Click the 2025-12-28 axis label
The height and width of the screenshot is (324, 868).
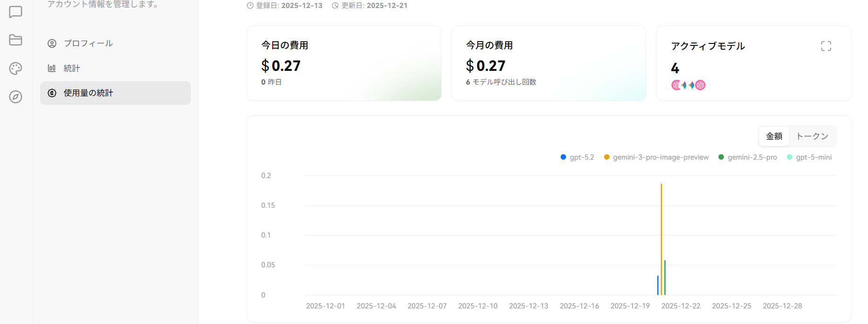point(782,306)
